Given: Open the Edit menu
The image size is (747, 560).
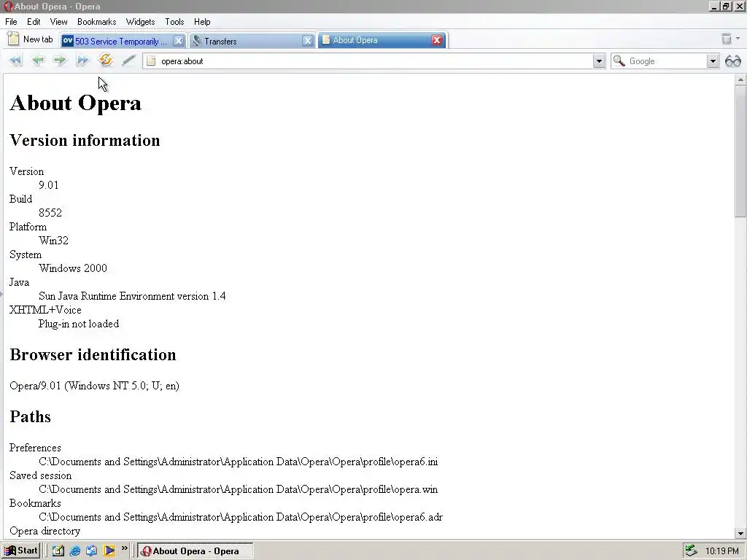Looking at the screenshot, I should coord(34,22).
